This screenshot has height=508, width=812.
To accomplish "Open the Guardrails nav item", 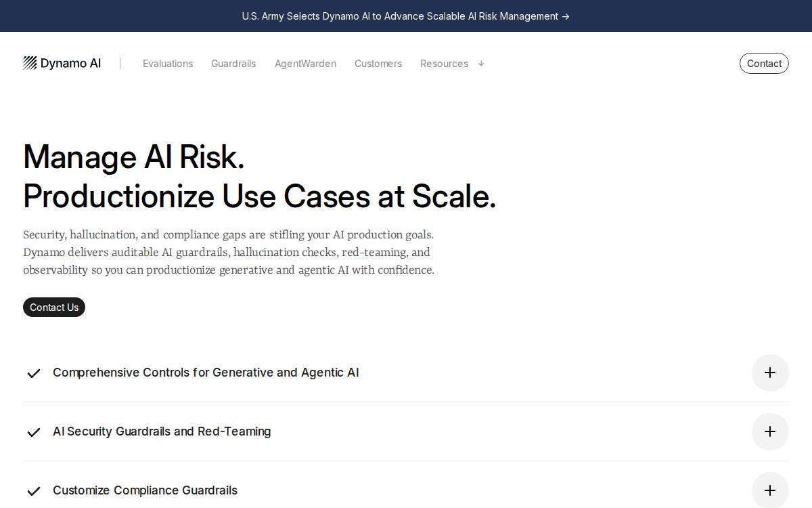I will click(233, 64).
